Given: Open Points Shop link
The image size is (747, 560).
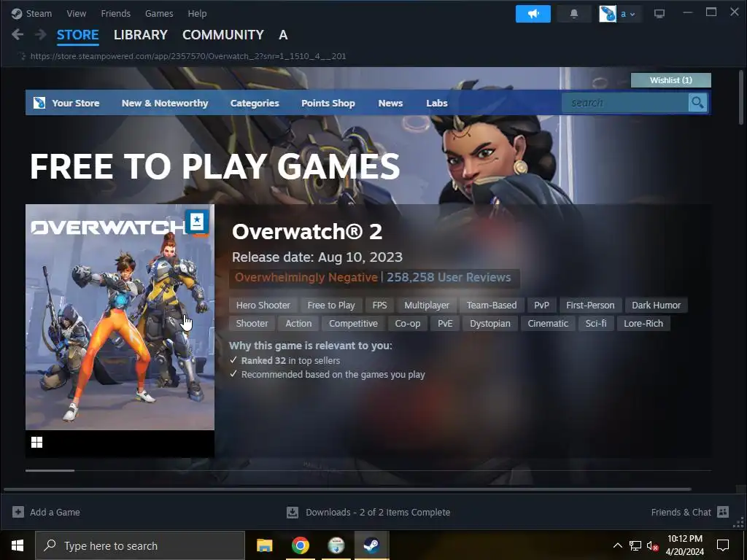Looking at the screenshot, I should pyautogui.click(x=328, y=103).
